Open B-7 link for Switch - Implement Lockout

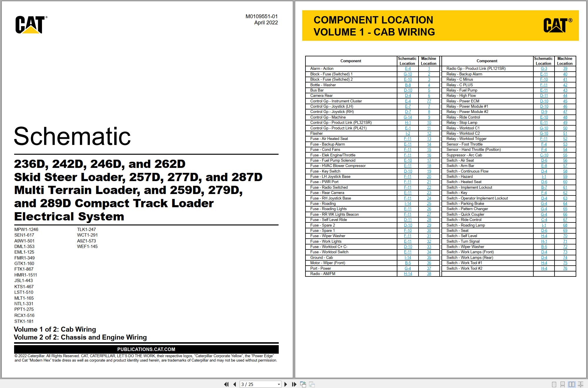coord(544,187)
